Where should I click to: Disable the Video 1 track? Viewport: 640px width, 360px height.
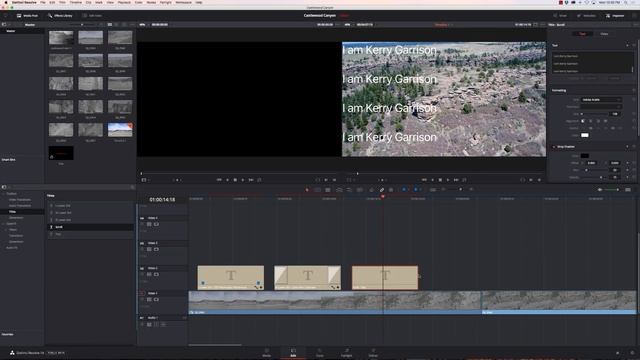point(156,299)
